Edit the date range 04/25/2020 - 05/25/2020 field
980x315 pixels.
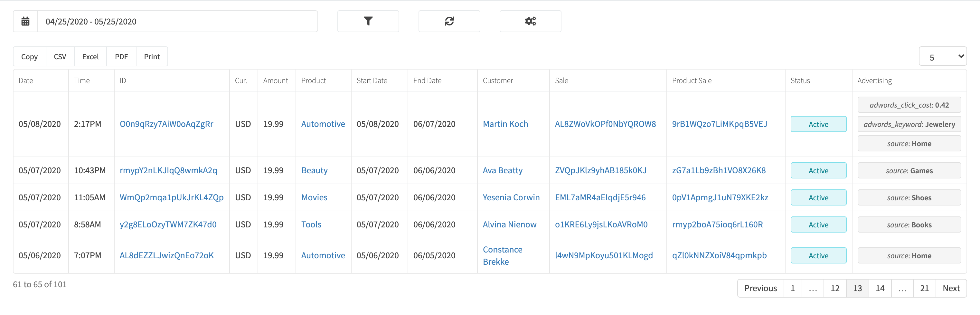tap(178, 21)
